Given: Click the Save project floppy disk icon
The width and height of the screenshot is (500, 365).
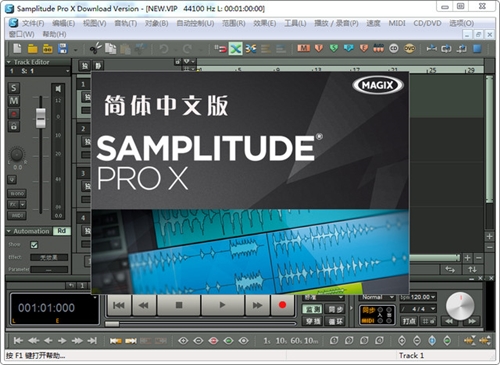Looking at the screenshot, I should 63,49.
